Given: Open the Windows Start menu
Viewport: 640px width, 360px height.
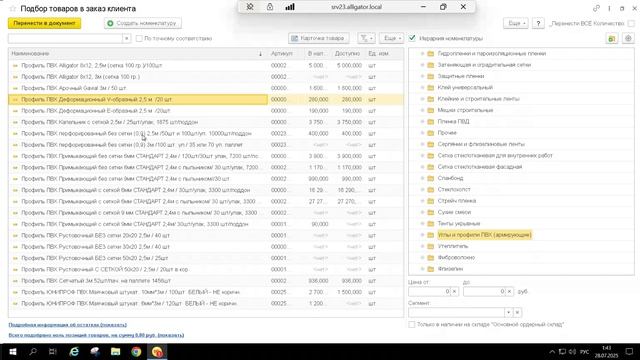Looking at the screenshot, I should (13, 351).
